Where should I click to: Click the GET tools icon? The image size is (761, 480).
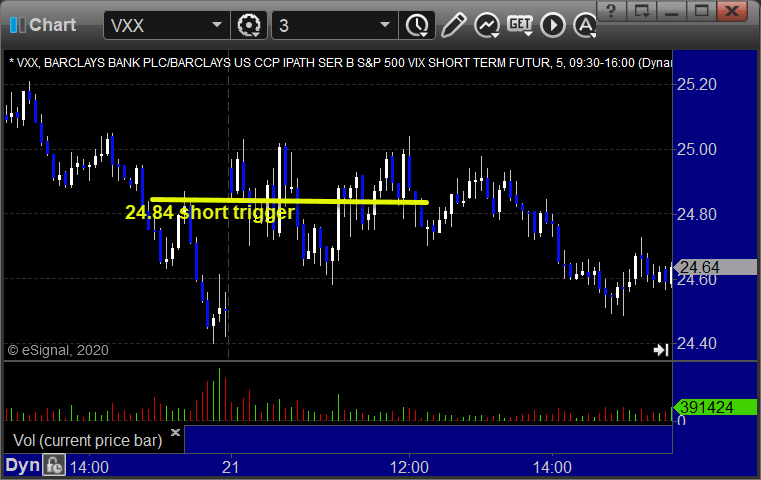pyautogui.click(x=520, y=25)
